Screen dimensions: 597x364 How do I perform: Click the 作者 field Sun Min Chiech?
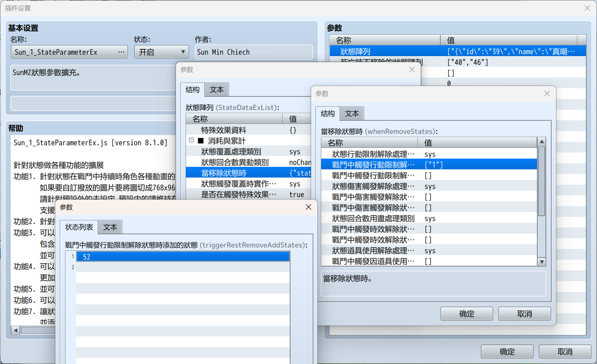[x=254, y=52]
